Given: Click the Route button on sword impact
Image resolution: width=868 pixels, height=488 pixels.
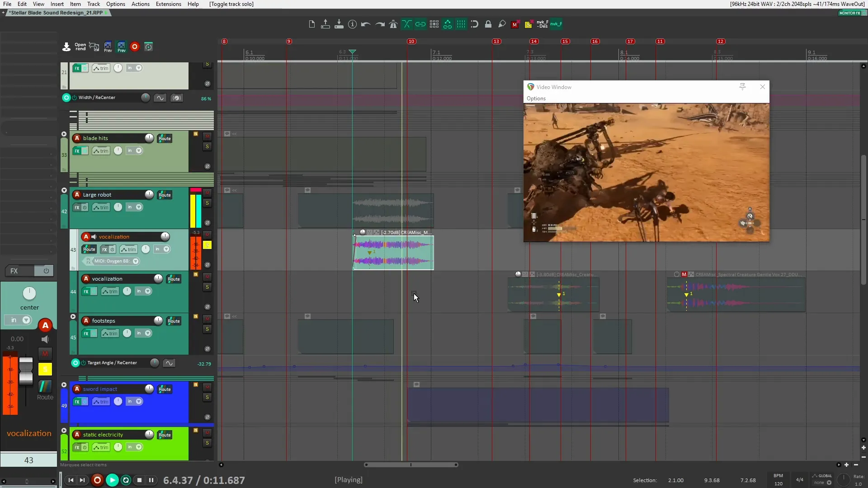Looking at the screenshot, I should tap(165, 389).
